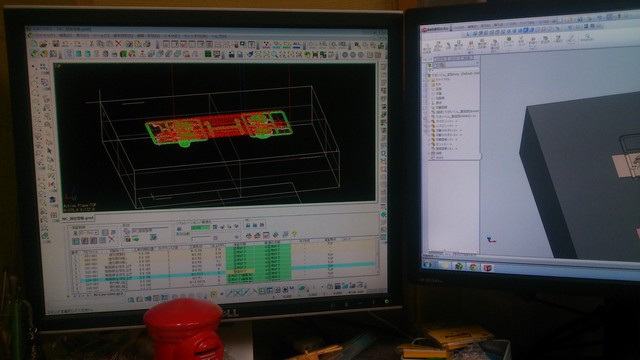Open Chrome from the Windows taskbar
This screenshot has height=360, width=640.
tap(473, 267)
